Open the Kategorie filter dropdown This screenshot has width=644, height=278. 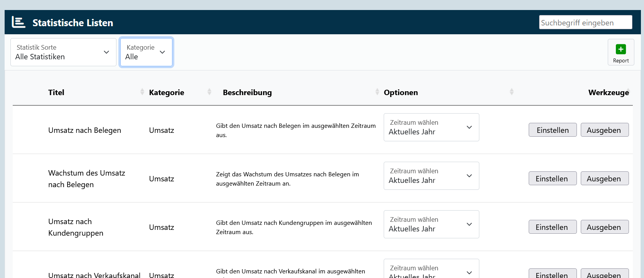(x=146, y=52)
